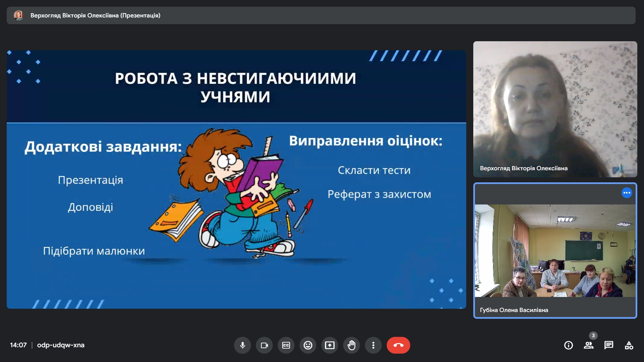Image resolution: width=644 pixels, height=362 pixels.
Task: Click the present now screen share icon
Action: coord(330,345)
